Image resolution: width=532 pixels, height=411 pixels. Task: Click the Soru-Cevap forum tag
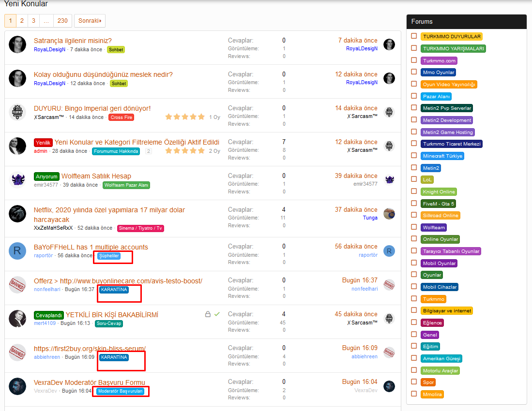pyautogui.click(x=109, y=323)
